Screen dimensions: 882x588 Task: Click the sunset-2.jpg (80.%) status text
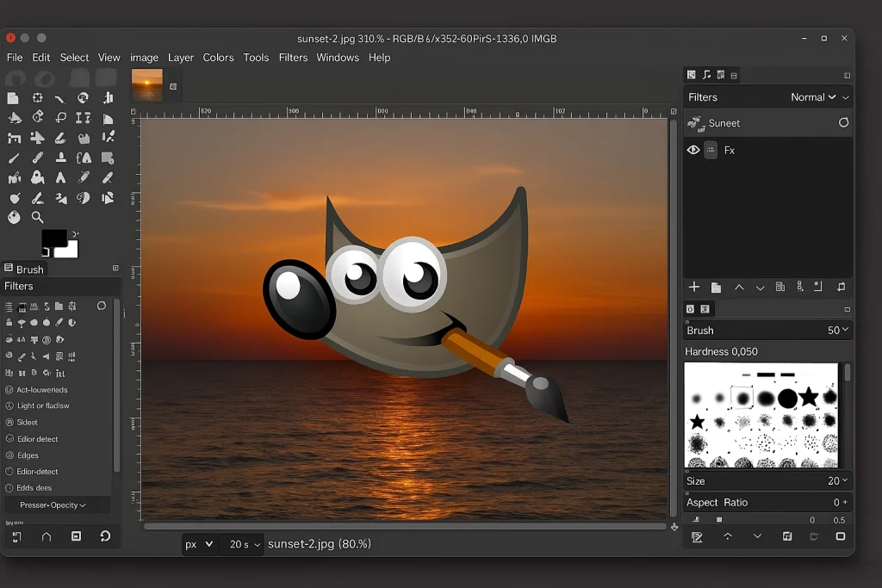(x=320, y=544)
